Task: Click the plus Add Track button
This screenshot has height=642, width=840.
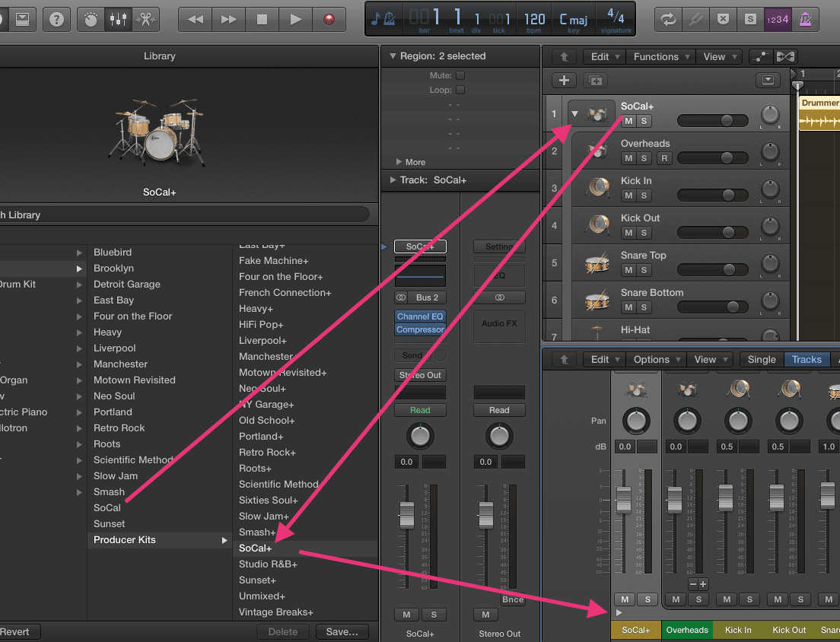Action: click(564, 81)
